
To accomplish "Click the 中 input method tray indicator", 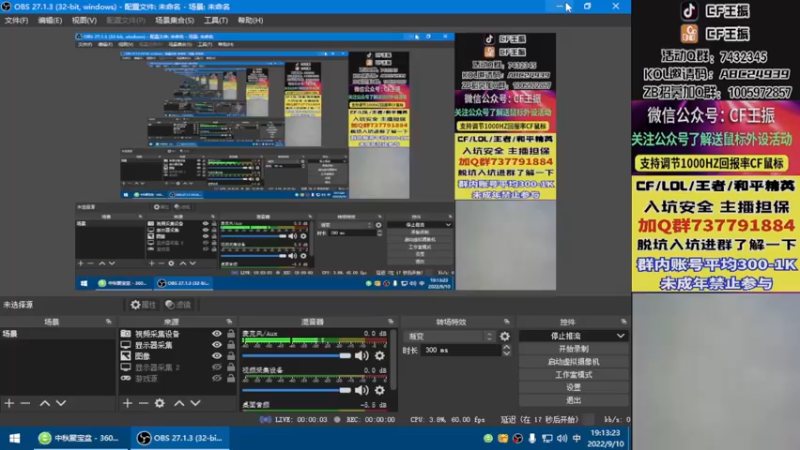I will [x=577, y=438].
